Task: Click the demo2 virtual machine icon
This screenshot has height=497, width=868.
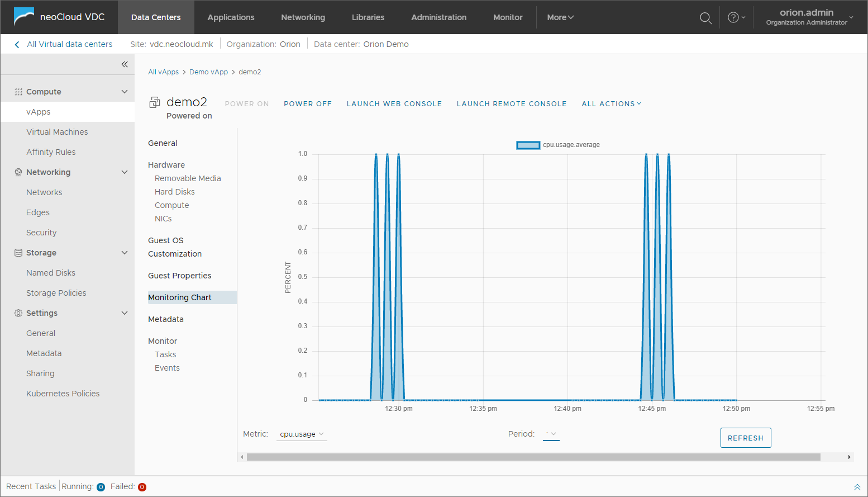Action: 155,102
